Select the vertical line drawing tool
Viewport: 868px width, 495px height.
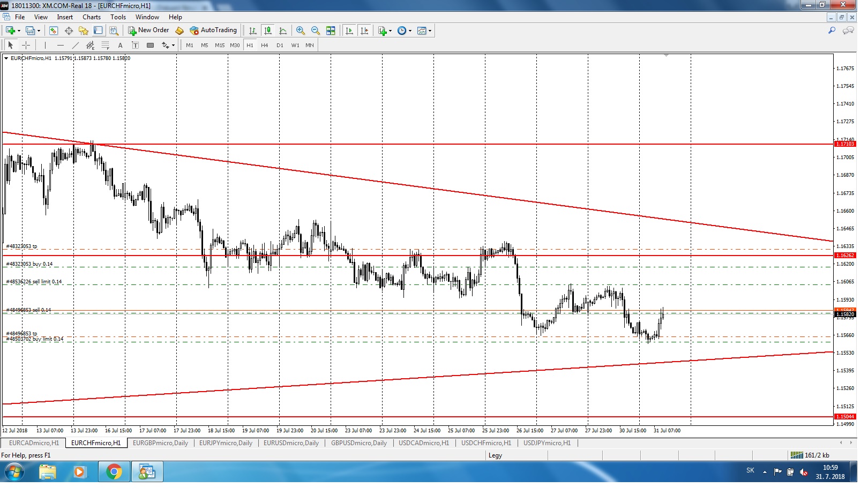point(46,46)
